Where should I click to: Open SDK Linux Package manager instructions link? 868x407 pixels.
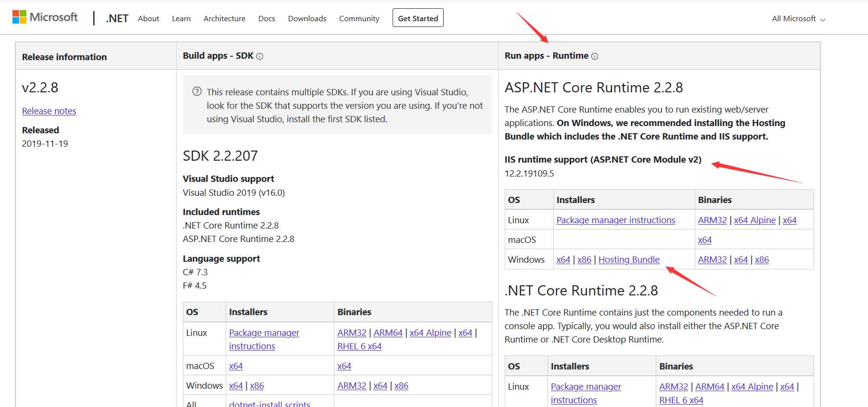pos(264,339)
